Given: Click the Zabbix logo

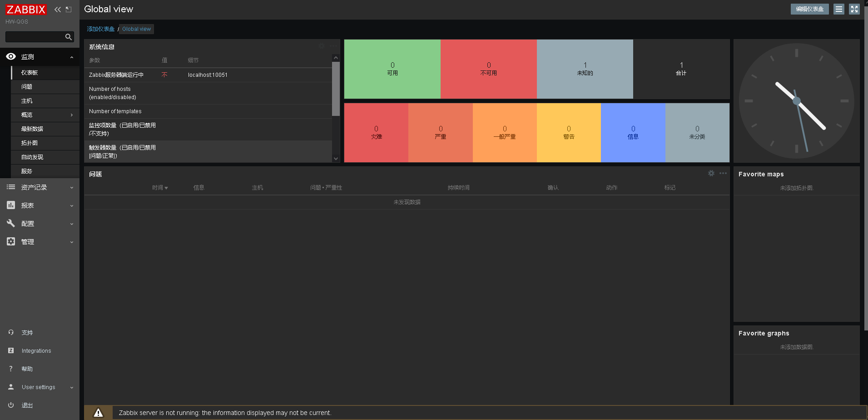Looking at the screenshot, I should tap(26, 10).
